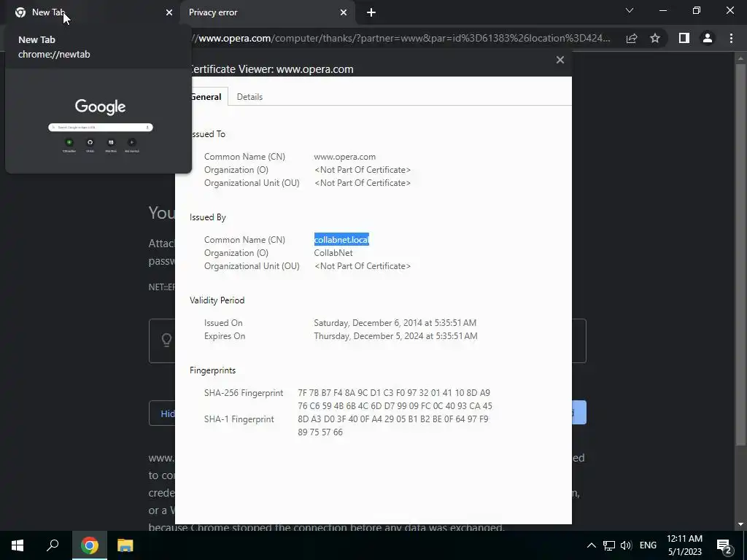Click the Google new tab preview thumbnail
The image size is (747, 560).
pyautogui.click(x=98, y=121)
